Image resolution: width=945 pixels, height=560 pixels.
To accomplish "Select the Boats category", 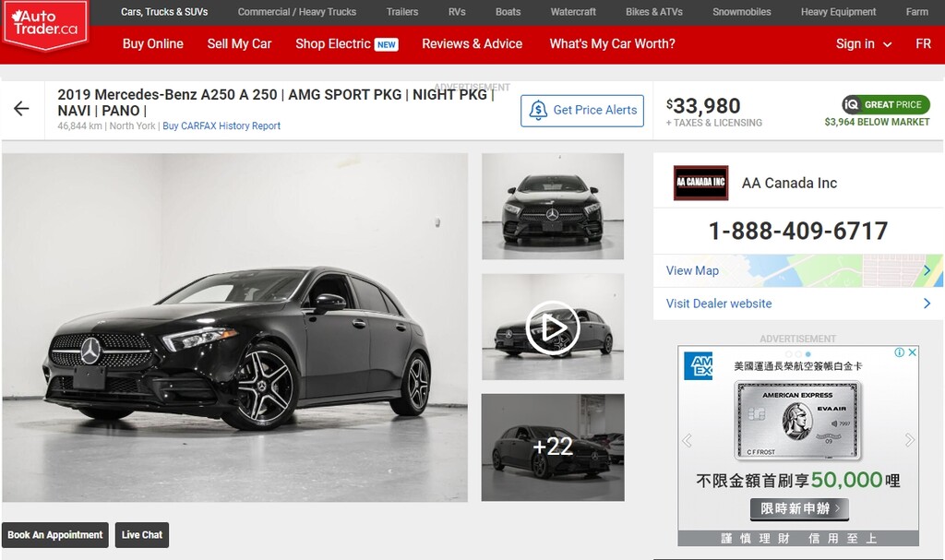I will pos(508,12).
